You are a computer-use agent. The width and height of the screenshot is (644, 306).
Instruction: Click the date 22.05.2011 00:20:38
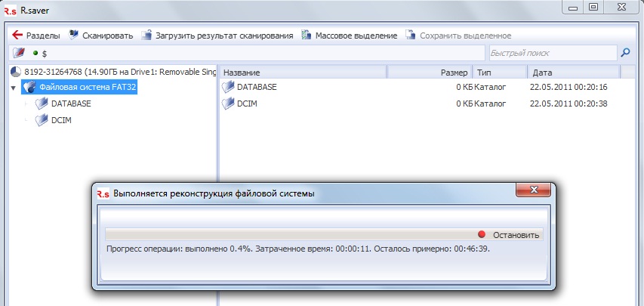click(x=569, y=104)
